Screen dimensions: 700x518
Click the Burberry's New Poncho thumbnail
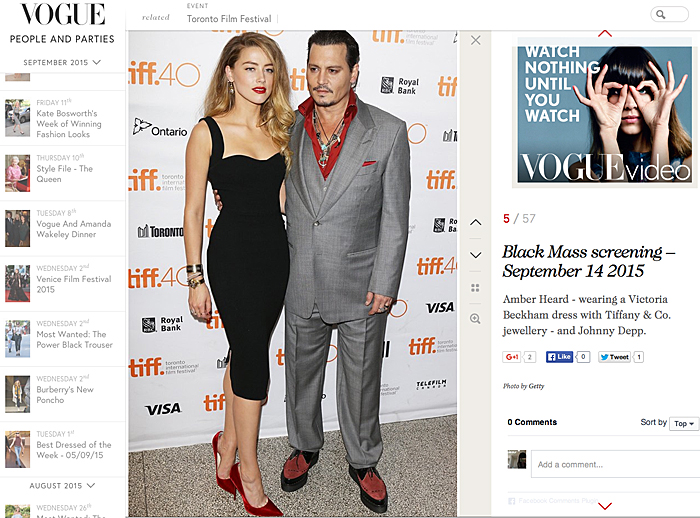17,394
